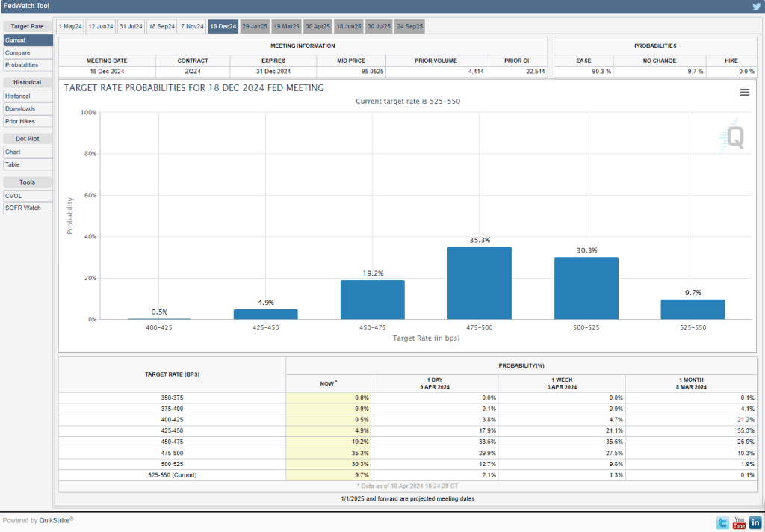Image resolution: width=765 pixels, height=532 pixels.
Task: Select the 24 Sep25 meeting tab
Action: pyautogui.click(x=409, y=26)
